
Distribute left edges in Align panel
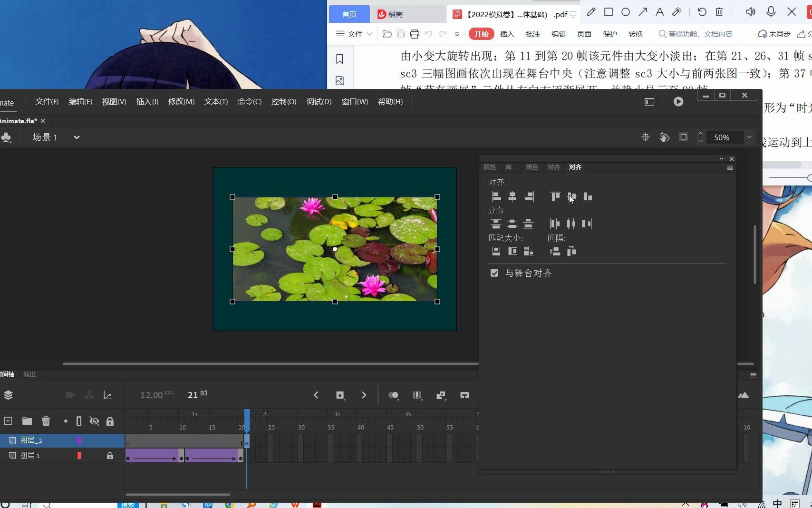click(554, 224)
